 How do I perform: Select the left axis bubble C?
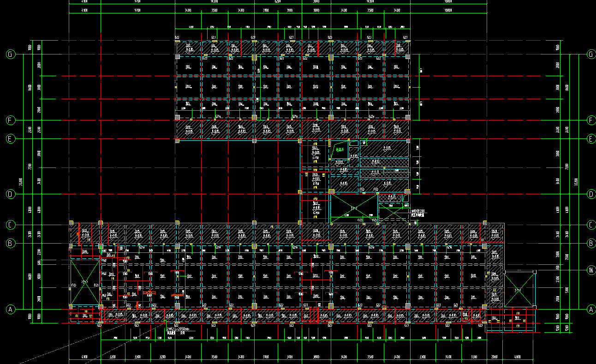(x=10, y=225)
